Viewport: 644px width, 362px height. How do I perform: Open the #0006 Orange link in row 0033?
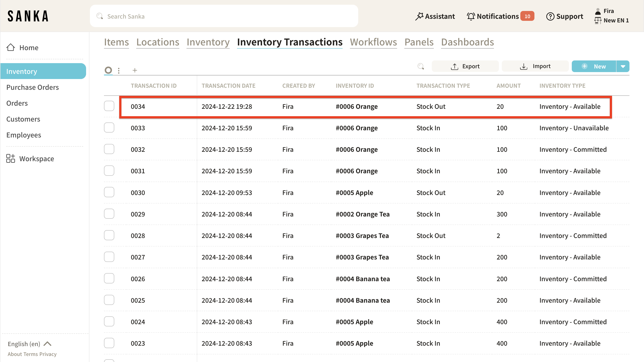[356, 128]
